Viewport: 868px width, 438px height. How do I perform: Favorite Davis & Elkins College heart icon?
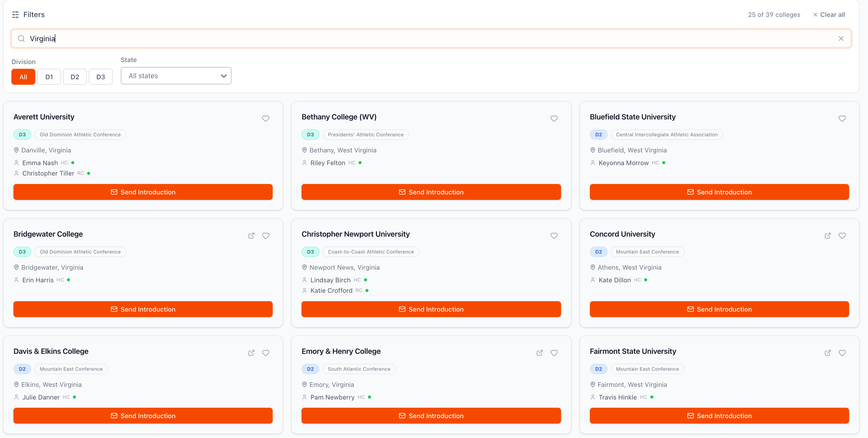point(266,353)
